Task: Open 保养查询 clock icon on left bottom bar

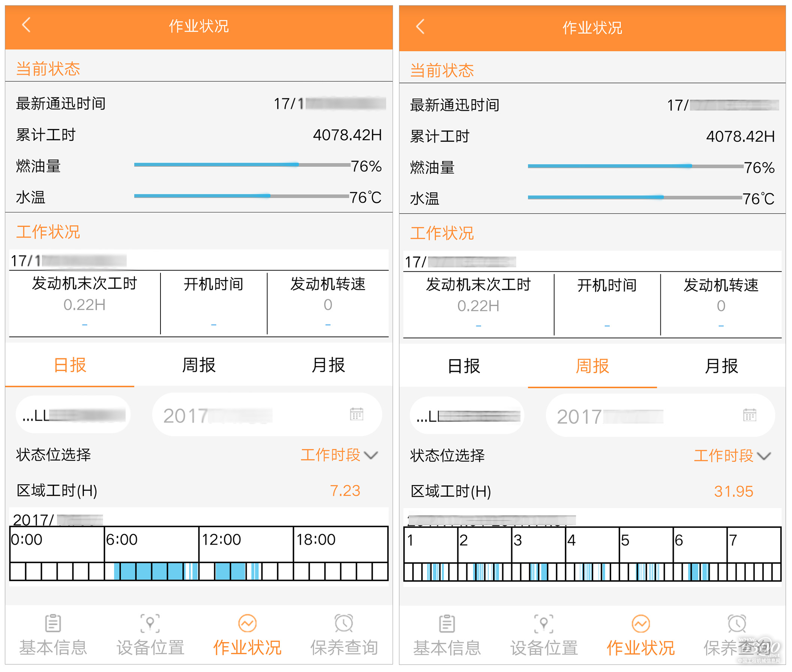Action: (x=344, y=624)
